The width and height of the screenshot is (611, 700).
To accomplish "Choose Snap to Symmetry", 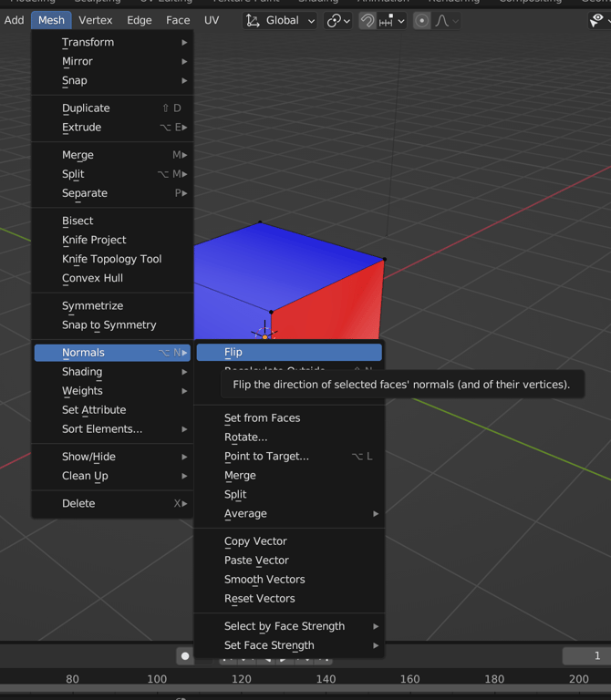I will point(112,325).
